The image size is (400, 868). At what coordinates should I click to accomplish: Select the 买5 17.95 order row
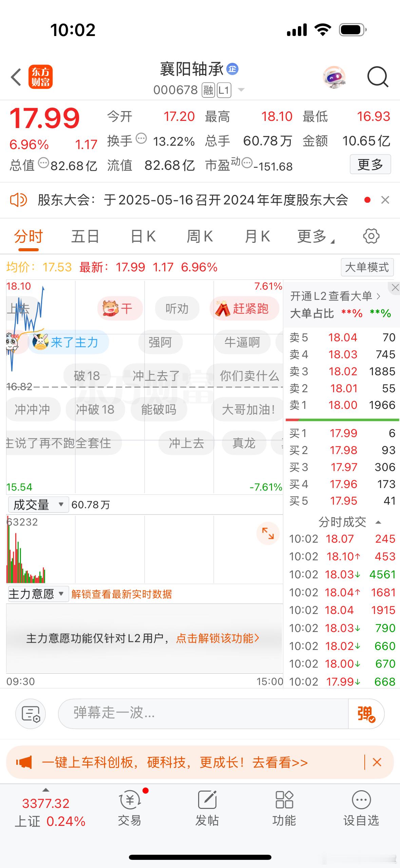coord(342,501)
